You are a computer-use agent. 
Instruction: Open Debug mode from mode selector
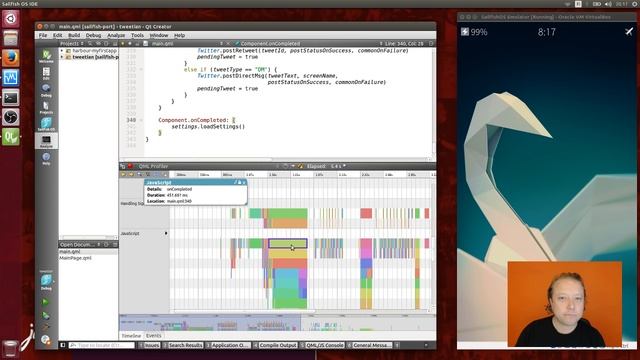coord(46,90)
